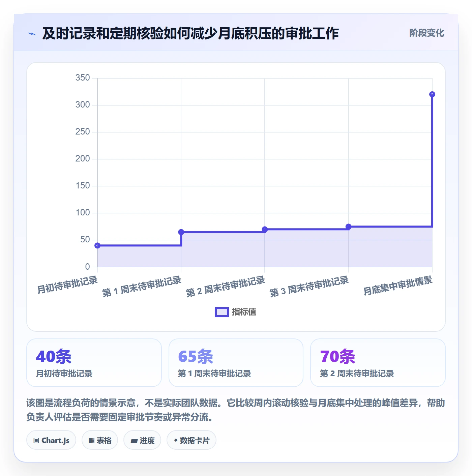Click the 300 y-axis value
The height and width of the screenshot is (476, 472).
83,105
